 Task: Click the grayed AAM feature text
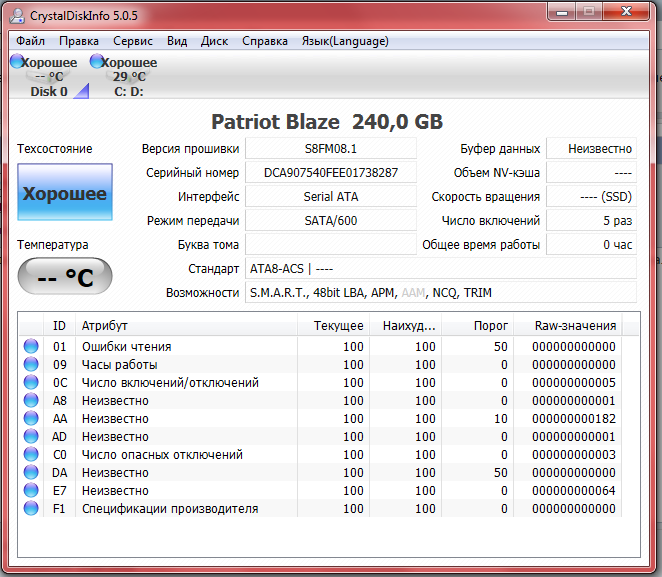[413, 293]
